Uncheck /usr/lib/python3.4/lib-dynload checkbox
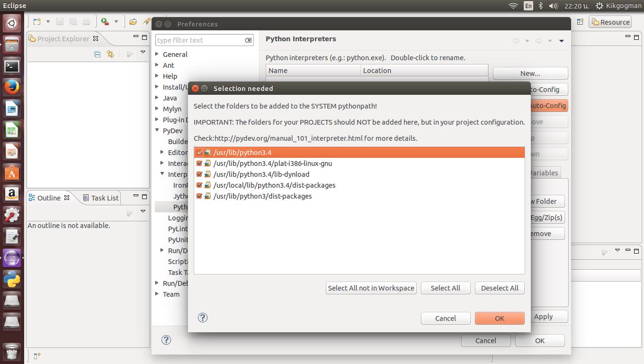 (199, 174)
